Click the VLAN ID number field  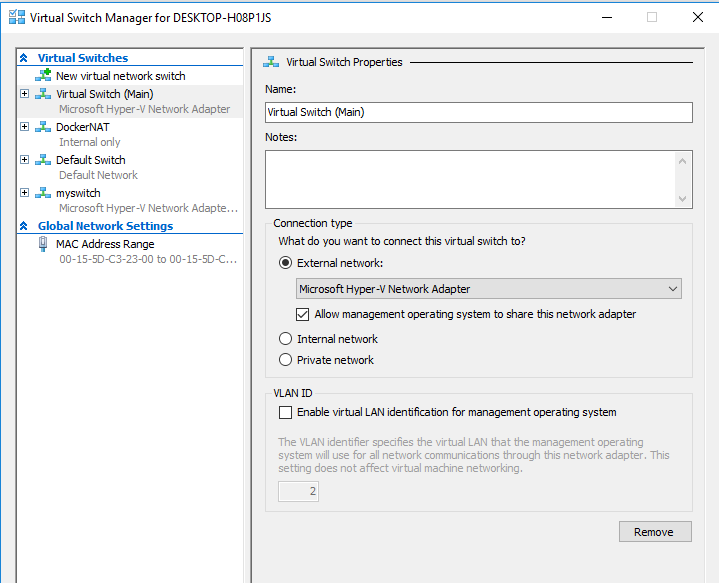tap(298, 491)
